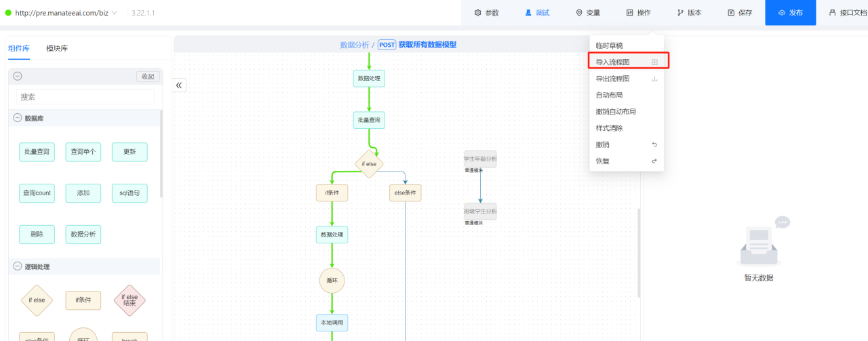
Task: Open the 接口文档 API docs
Action: (x=848, y=13)
